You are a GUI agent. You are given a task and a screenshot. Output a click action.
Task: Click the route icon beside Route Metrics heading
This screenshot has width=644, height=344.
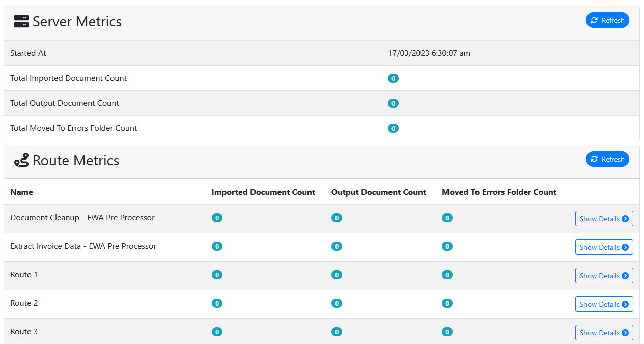point(21,160)
